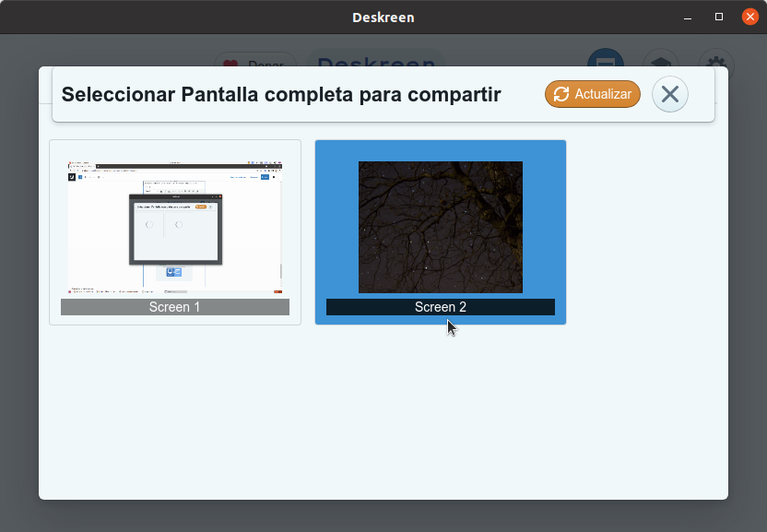
Task: Close the Deskreen application window
Action: pyautogui.click(x=749, y=18)
